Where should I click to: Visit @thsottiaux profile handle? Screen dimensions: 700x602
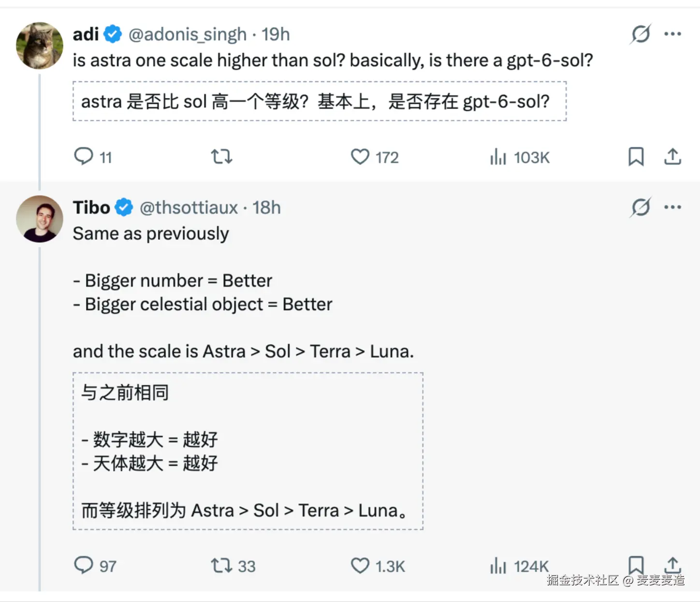[189, 208]
